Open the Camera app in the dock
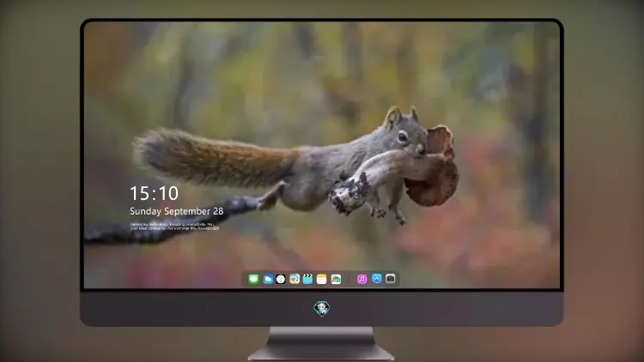The image size is (644, 362). 390,279
